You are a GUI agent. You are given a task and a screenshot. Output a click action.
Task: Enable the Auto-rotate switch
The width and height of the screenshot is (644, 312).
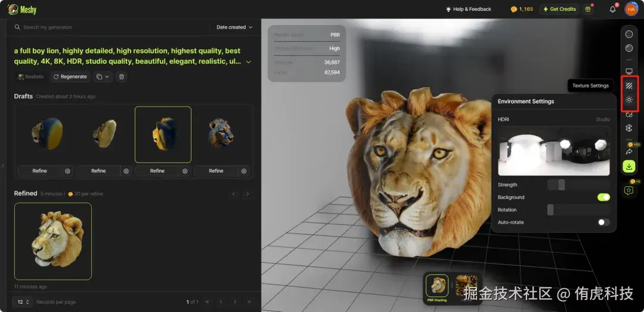click(x=603, y=222)
